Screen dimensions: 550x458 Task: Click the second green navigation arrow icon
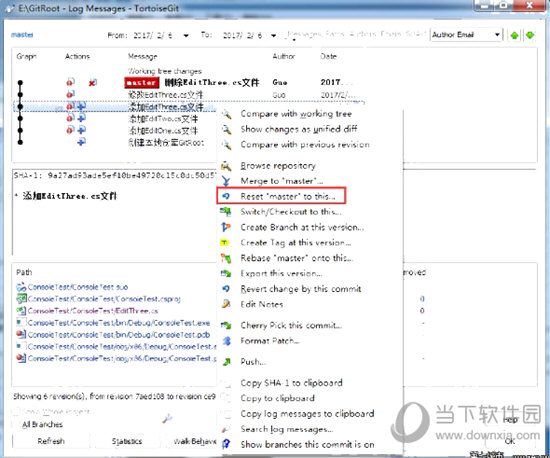pos(530,35)
